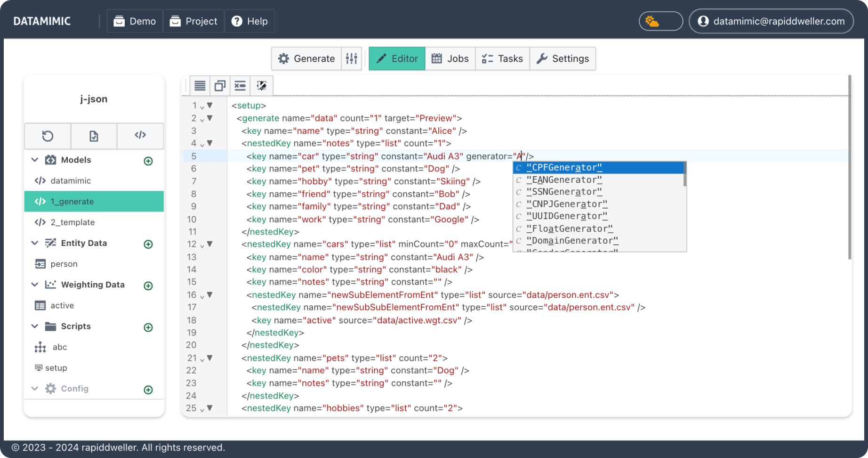Open the datamimic@rapiddweller.com account menu

pos(771,21)
